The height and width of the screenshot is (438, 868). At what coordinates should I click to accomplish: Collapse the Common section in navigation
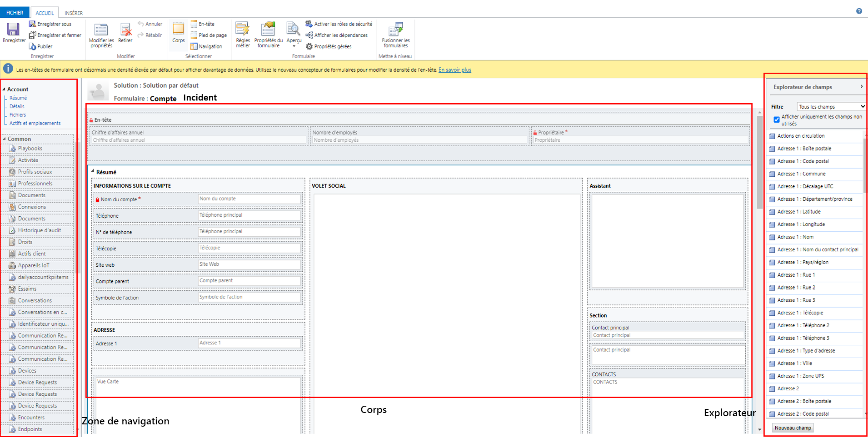[5, 139]
